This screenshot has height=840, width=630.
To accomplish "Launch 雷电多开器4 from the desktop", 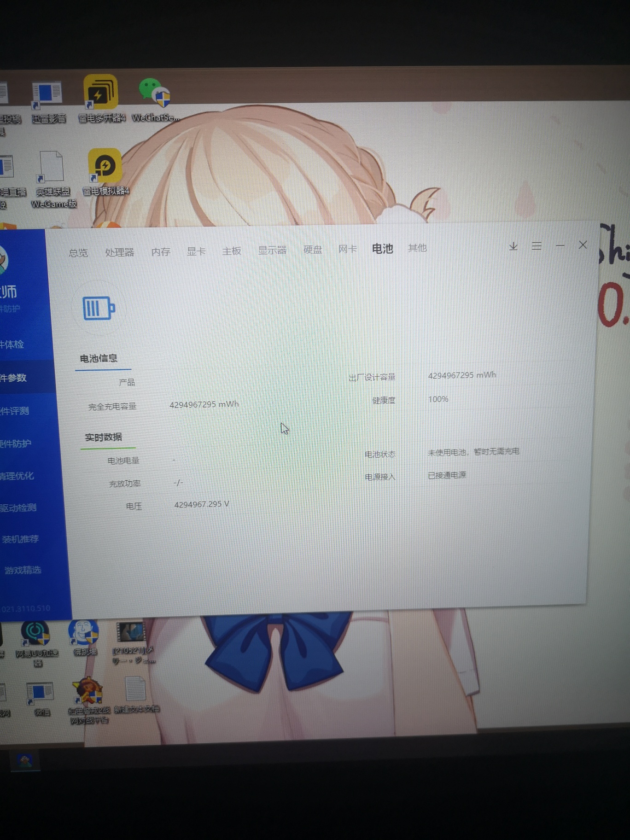I will coord(101,99).
